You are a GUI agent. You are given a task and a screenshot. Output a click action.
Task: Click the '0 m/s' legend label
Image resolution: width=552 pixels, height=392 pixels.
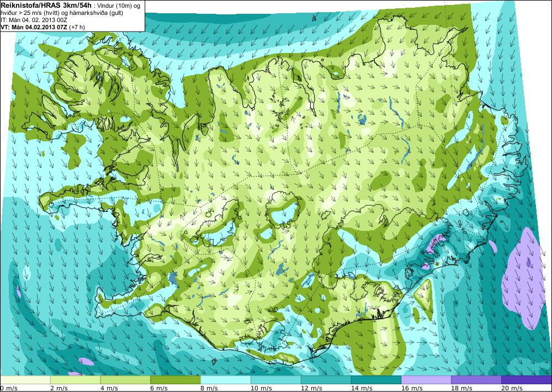tap(8, 388)
